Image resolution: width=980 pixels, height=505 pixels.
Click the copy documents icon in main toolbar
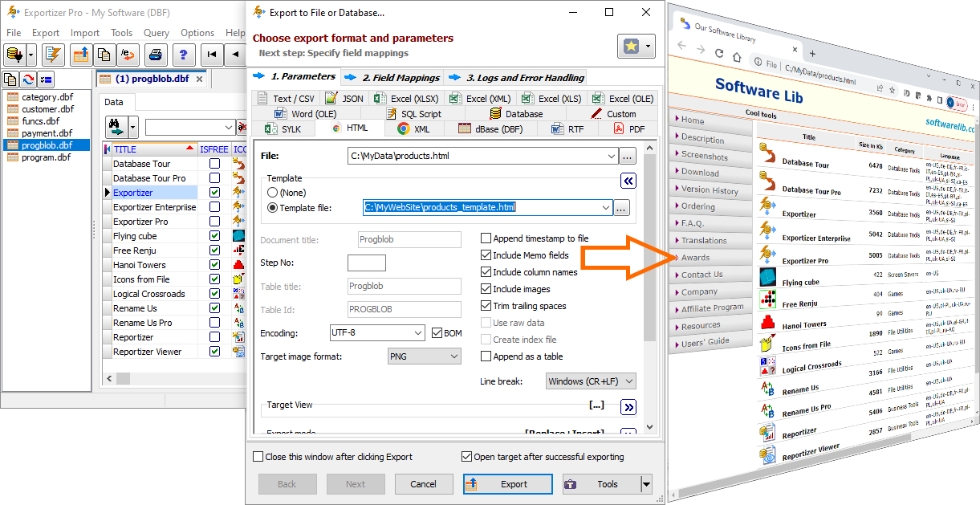[x=104, y=55]
